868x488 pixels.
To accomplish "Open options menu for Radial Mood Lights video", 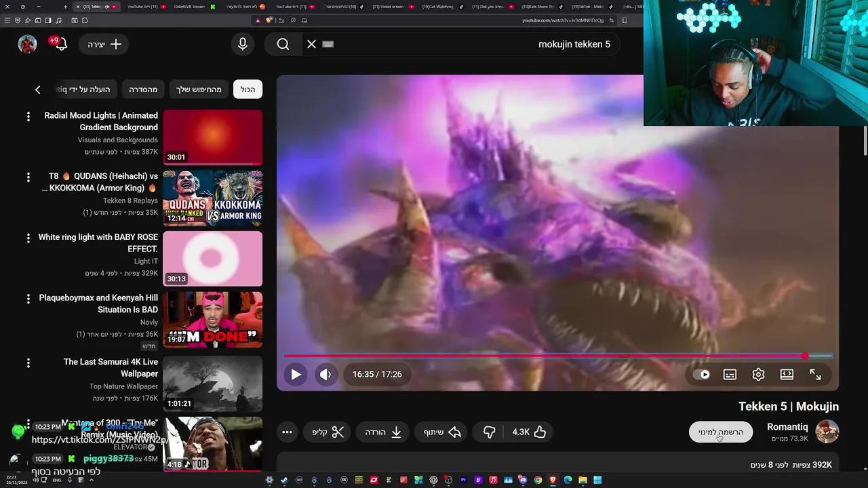I will [28, 117].
